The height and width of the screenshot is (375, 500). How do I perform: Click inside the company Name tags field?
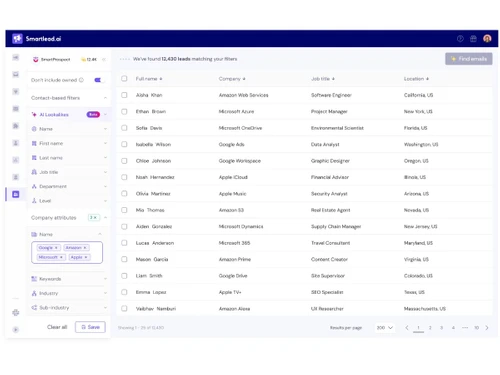click(67, 252)
